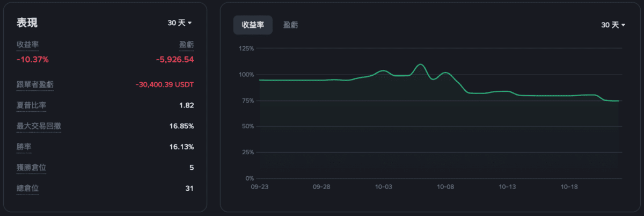Click the 總倉位 label
The height and width of the screenshot is (216, 644).
click(x=27, y=188)
